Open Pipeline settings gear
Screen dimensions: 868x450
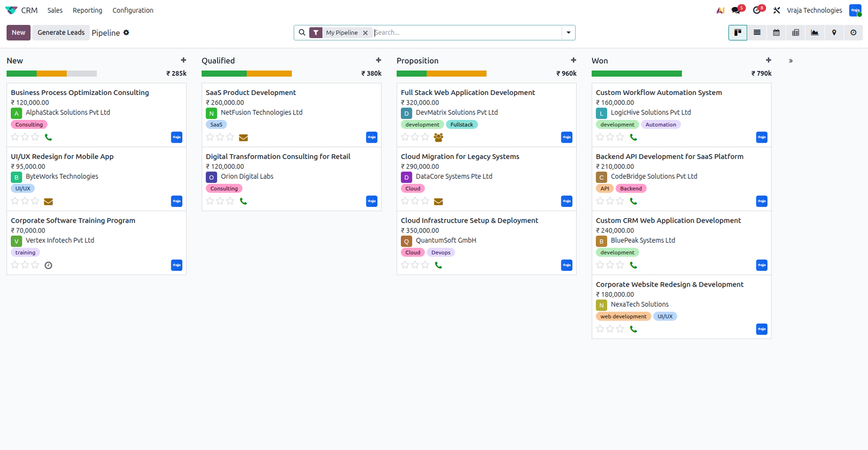click(126, 33)
